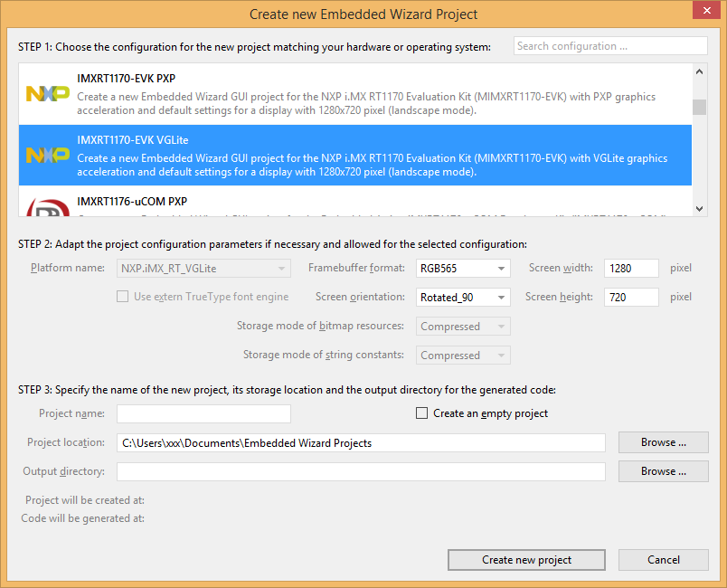Expand the Screen orientation dropdown
The image size is (727, 588).
tap(463, 298)
